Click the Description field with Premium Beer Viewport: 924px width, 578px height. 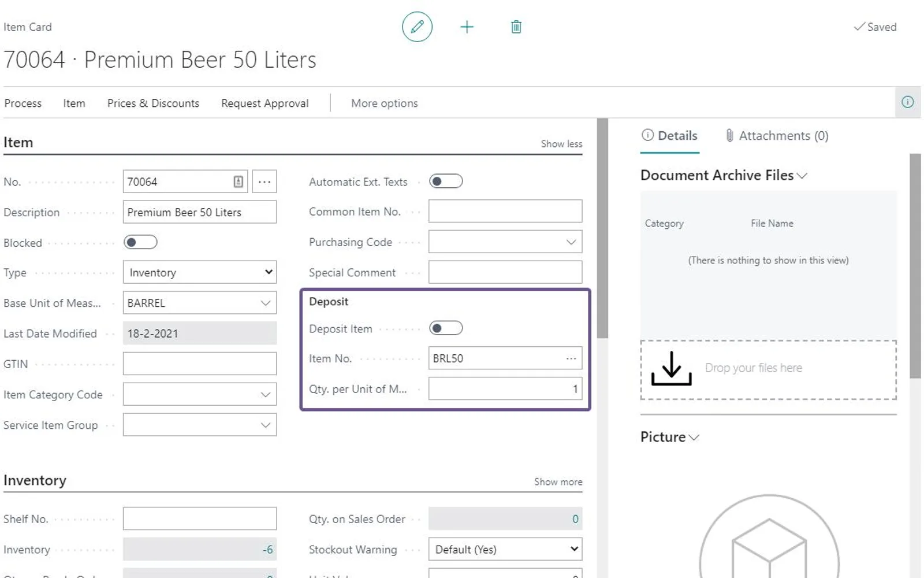200,212
